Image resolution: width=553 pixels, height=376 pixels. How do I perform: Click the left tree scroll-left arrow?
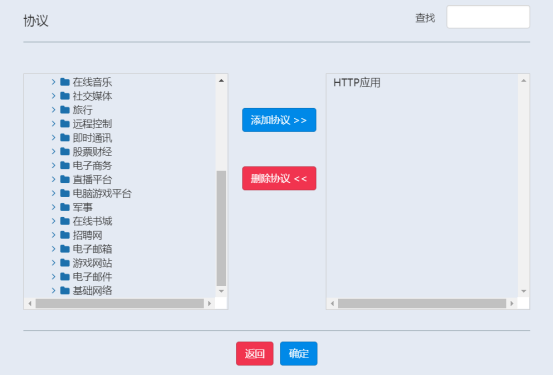(30, 303)
